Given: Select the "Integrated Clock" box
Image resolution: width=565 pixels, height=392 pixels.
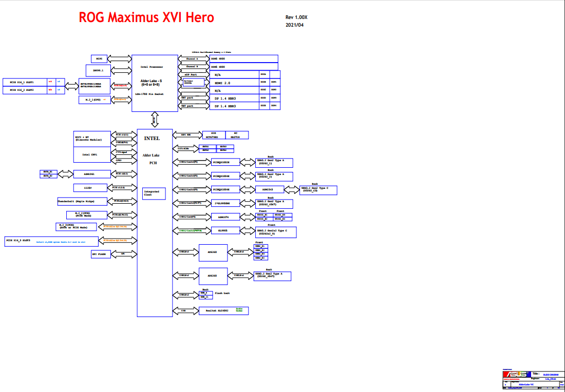Looking at the screenshot, I should tap(154, 193).
